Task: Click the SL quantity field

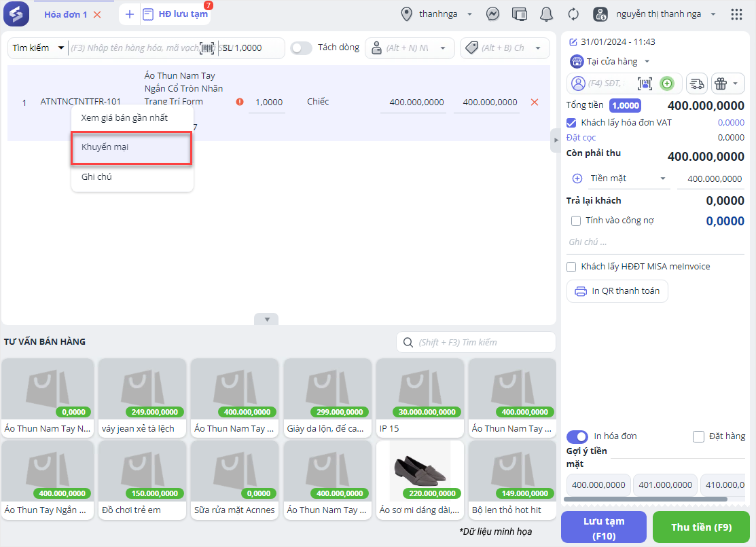Action: point(250,48)
